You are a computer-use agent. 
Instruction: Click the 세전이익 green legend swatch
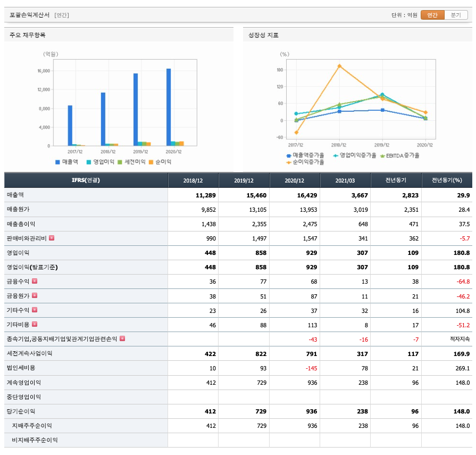point(120,162)
